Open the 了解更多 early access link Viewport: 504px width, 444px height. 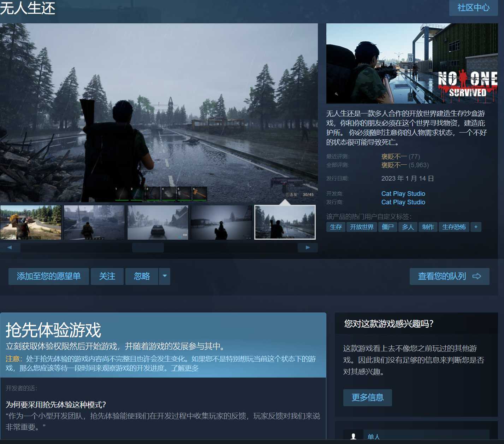coord(185,368)
